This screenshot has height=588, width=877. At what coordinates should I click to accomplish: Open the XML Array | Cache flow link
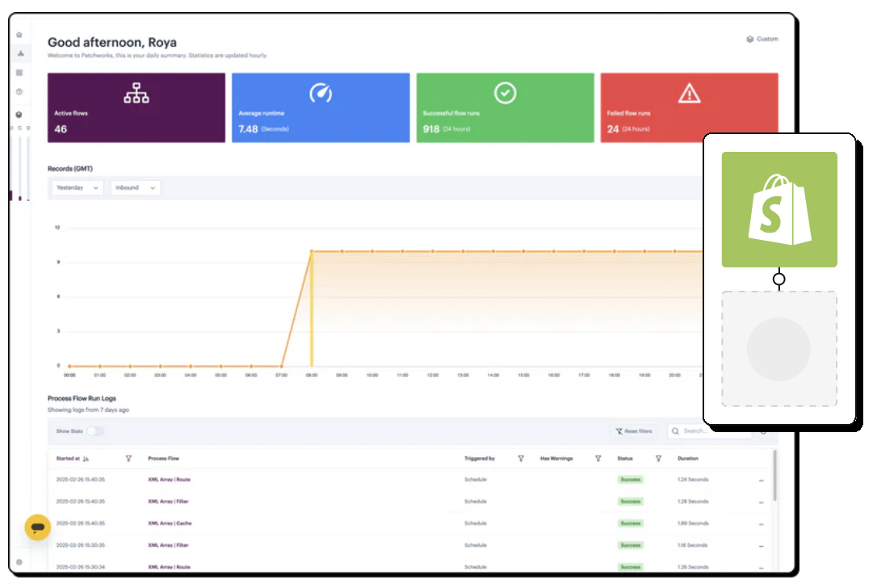[170, 523]
